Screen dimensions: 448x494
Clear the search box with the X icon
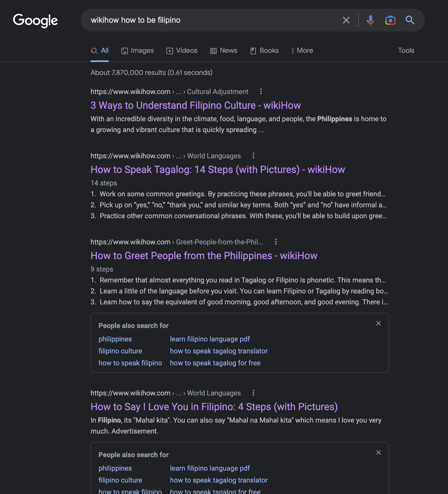click(346, 20)
